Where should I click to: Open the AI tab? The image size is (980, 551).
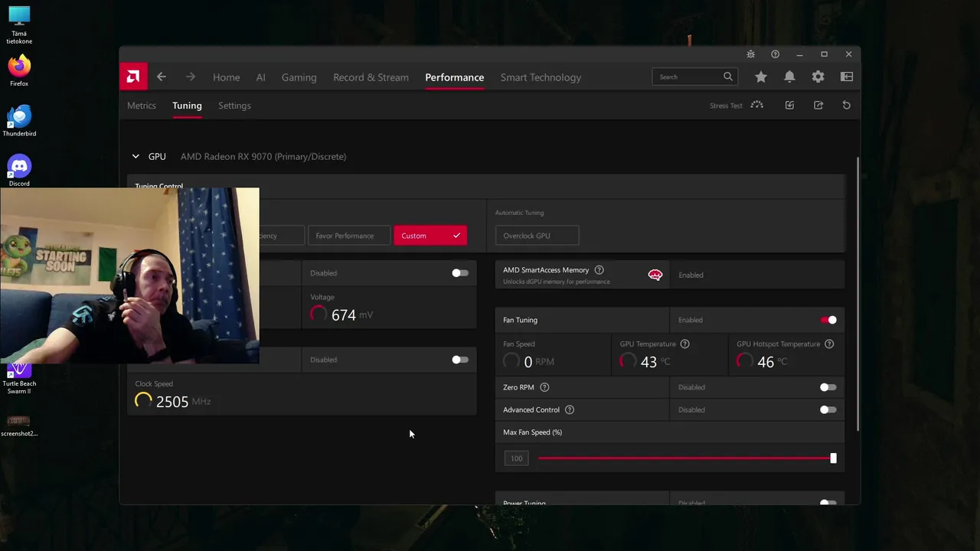point(261,77)
